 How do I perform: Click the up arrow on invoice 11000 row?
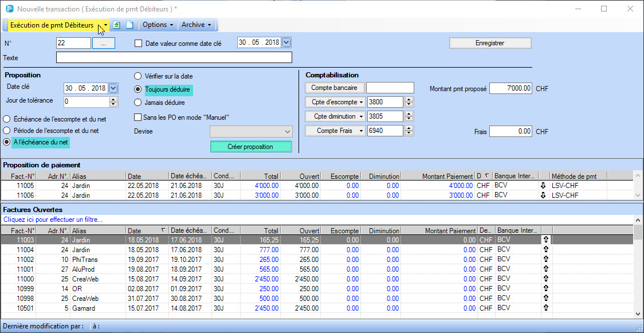coord(545,279)
